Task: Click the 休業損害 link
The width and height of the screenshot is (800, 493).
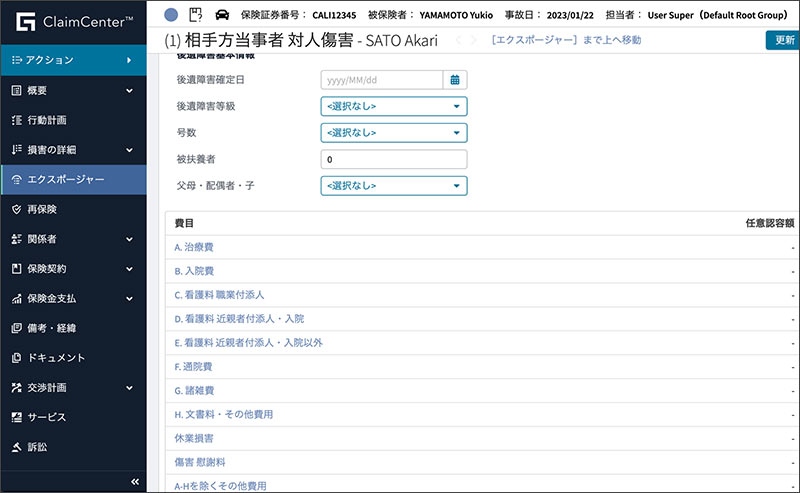Action: [x=193, y=438]
